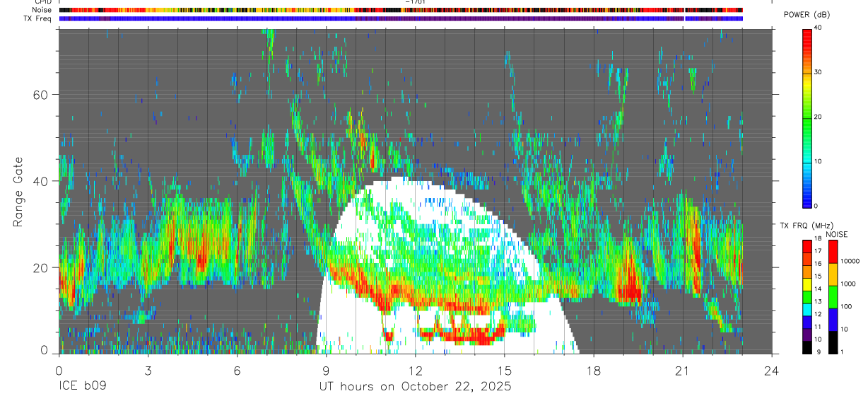
Task: Select the NOISE legend title
Action: (837, 234)
